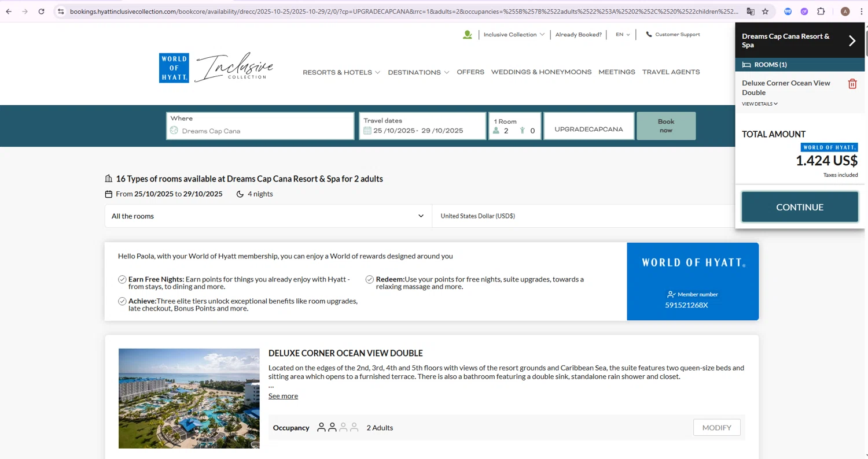Click the phone icon for Customer Support
868x459 pixels.
(649, 34)
